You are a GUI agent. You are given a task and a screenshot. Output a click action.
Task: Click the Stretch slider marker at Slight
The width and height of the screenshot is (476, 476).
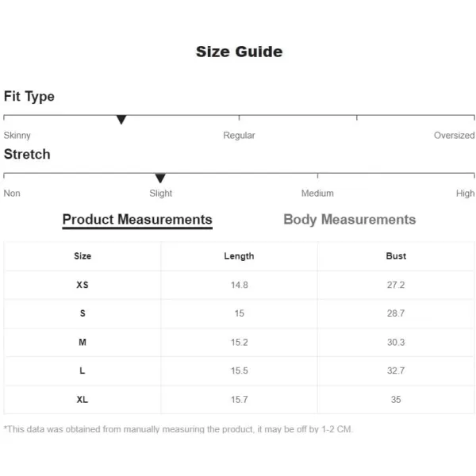click(160, 178)
